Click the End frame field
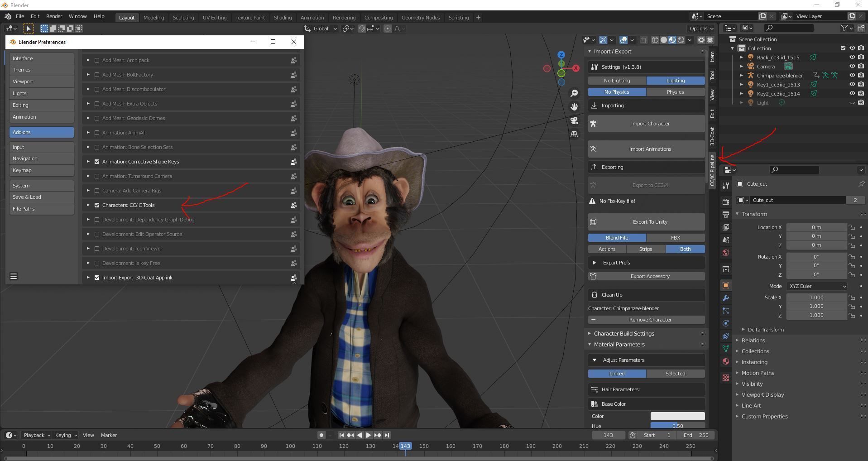The width and height of the screenshot is (868, 461). pyautogui.click(x=697, y=435)
